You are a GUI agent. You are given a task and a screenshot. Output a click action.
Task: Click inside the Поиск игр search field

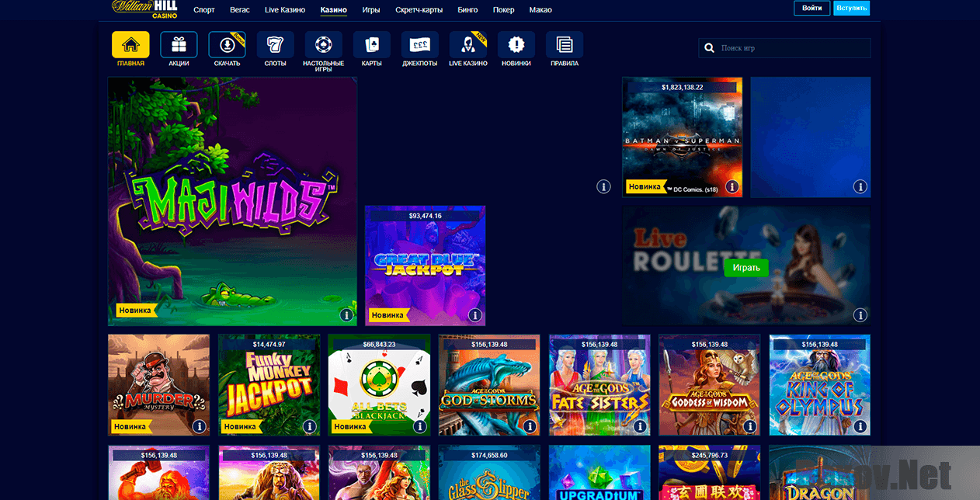784,47
